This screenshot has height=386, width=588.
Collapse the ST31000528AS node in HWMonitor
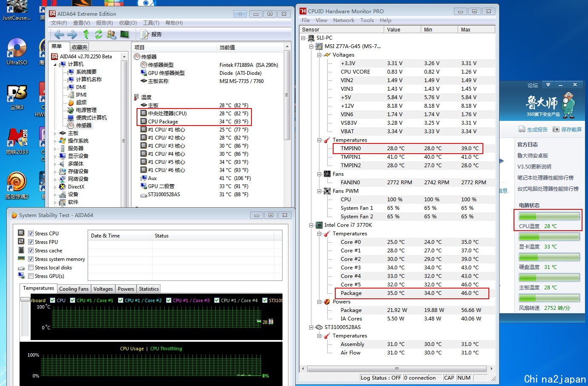(x=311, y=327)
